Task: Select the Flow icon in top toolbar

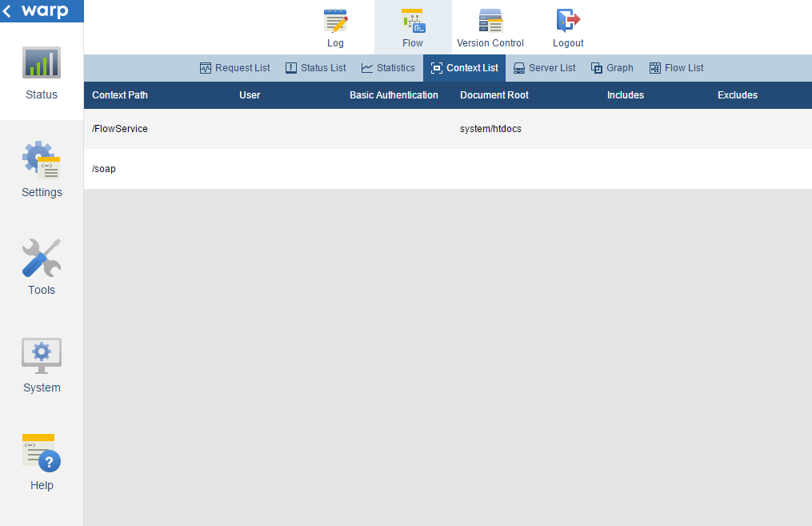Action: point(412,26)
